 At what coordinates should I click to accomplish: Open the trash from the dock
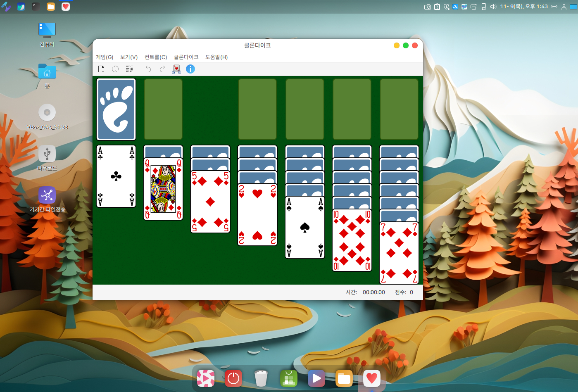261,378
